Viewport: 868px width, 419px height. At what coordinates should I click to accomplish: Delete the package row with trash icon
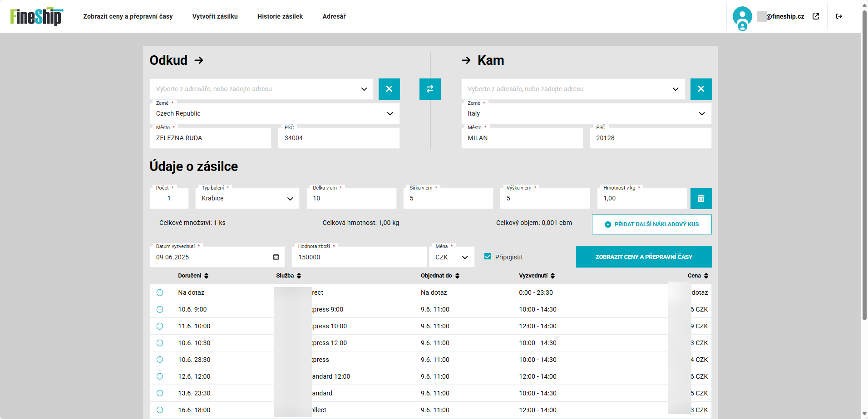tap(700, 199)
